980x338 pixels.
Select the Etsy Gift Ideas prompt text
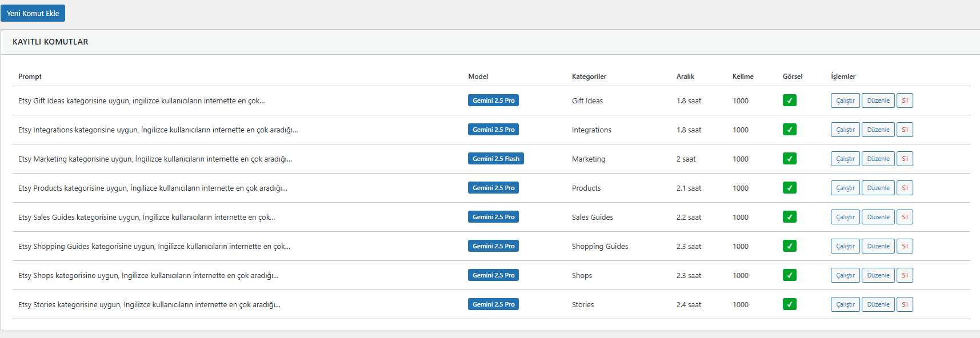click(x=141, y=101)
